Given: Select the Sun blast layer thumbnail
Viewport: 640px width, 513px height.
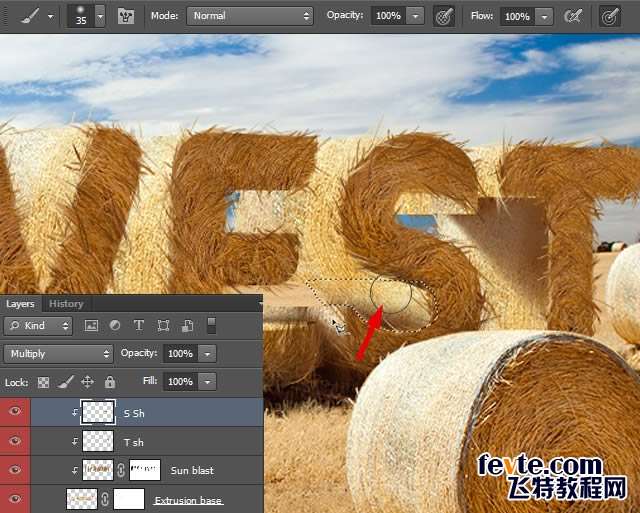Looking at the screenshot, I should click(x=98, y=470).
